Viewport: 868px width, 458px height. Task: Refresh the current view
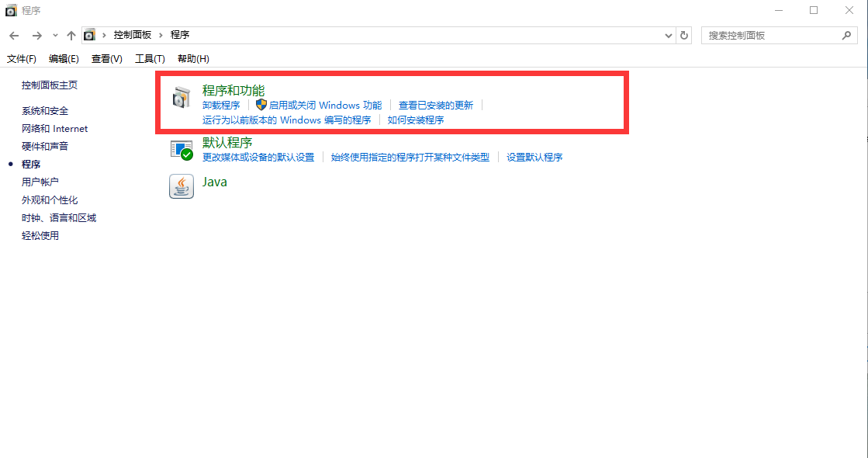pyautogui.click(x=684, y=36)
